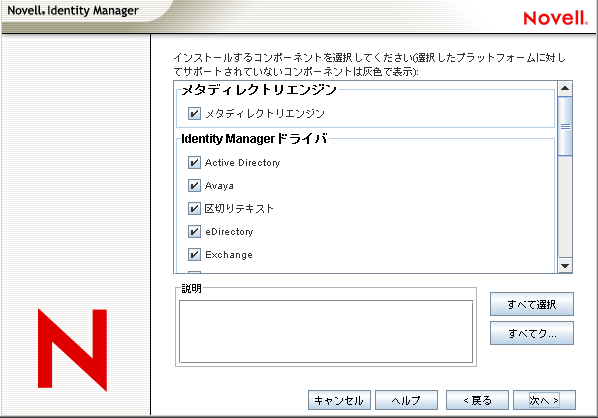Go back with the < 戻る button

[477, 400]
